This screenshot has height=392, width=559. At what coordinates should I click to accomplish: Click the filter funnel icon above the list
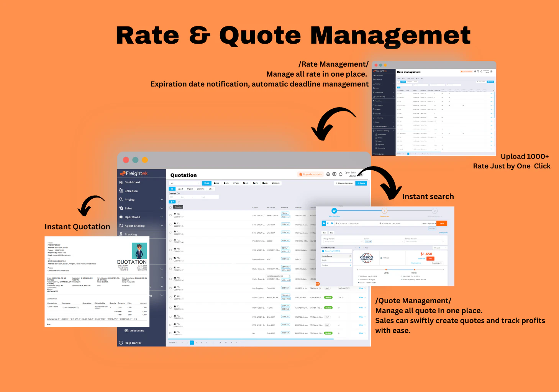click(172, 201)
